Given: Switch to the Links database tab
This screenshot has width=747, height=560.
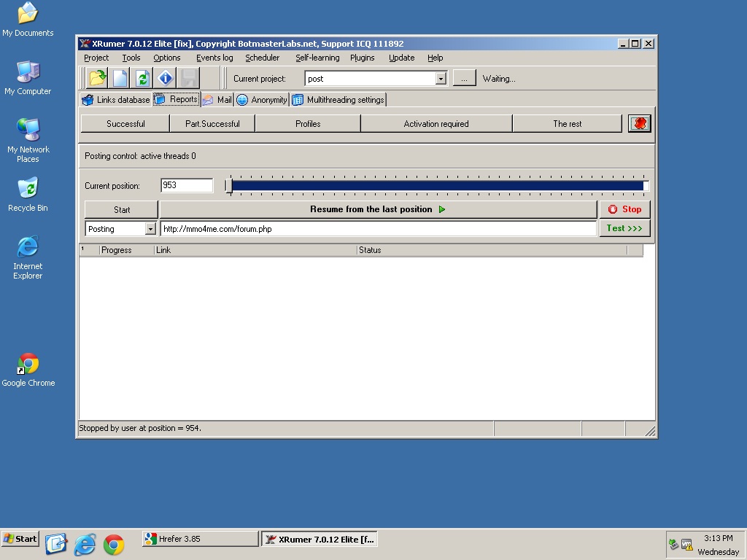Looking at the screenshot, I should 116,100.
